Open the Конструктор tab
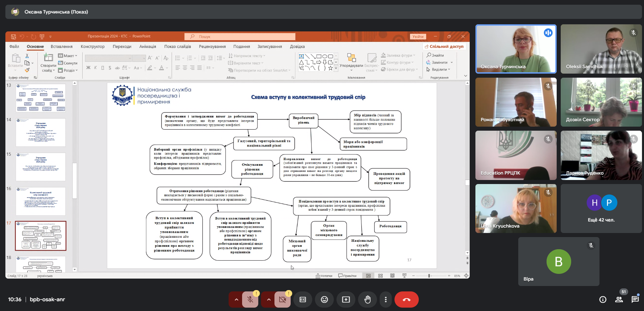644x311 pixels. click(x=93, y=47)
